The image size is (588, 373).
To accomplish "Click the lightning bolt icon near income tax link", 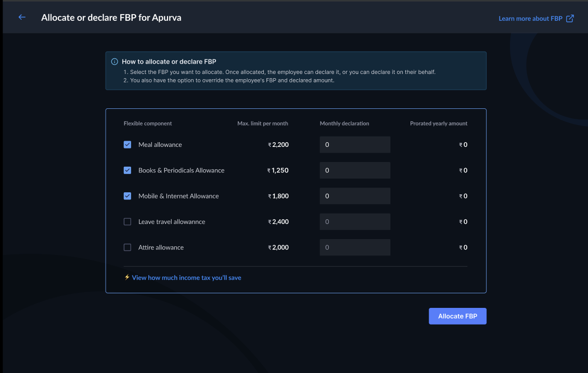I will [x=127, y=277].
